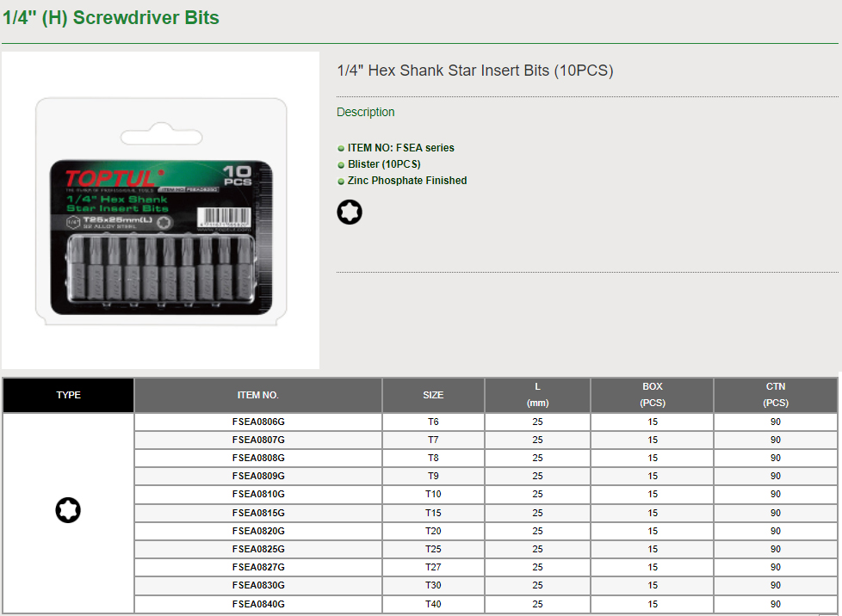This screenshot has height=616, width=842.
Task: Choose item number FSEA0840G in the table
Action: [x=258, y=604]
